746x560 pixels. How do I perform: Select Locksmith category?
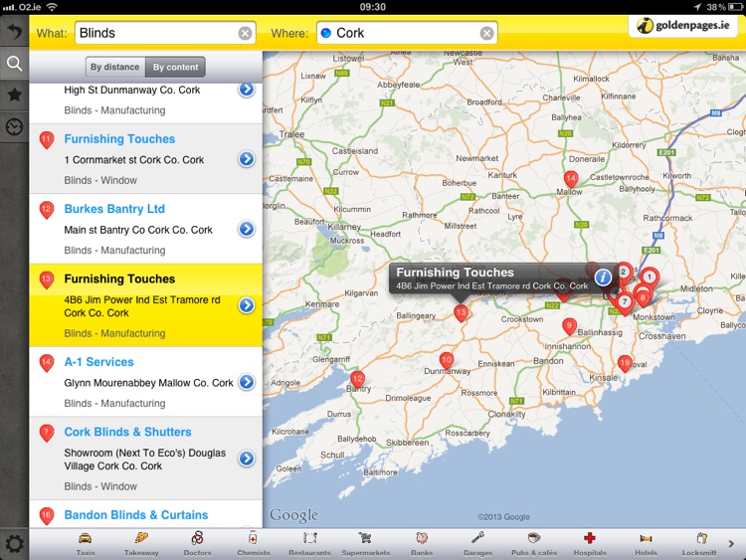[x=699, y=544]
